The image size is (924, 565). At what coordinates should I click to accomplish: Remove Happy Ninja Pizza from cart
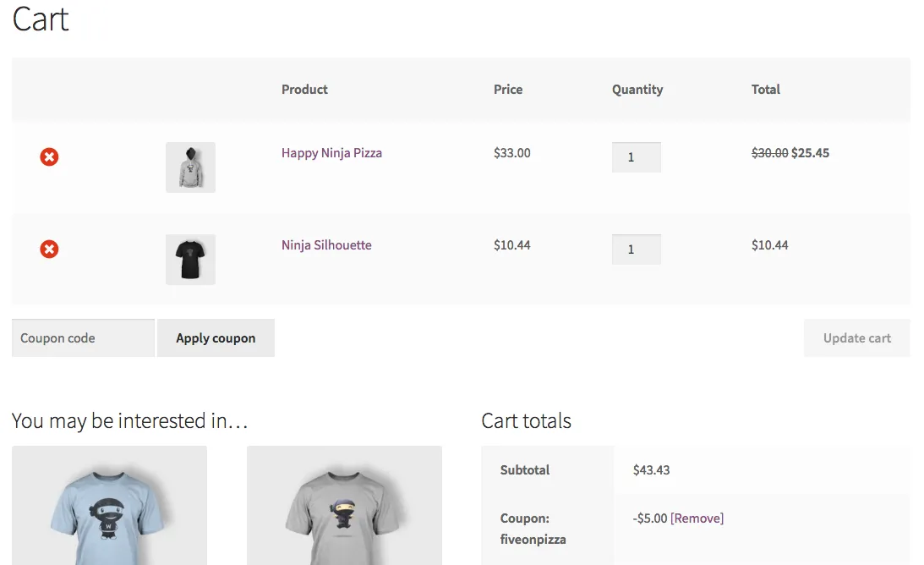pyautogui.click(x=49, y=156)
